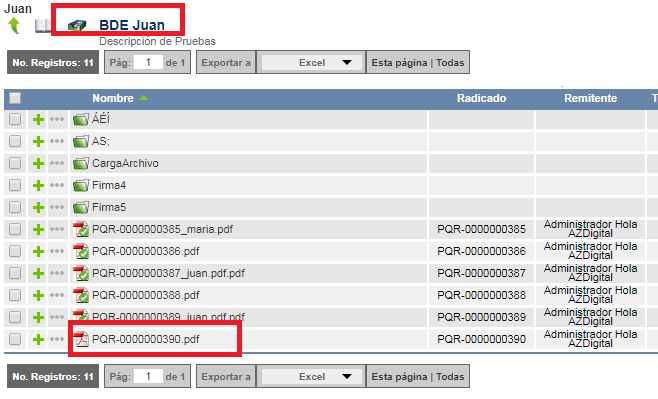658x399 pixels.
Task: Check the ÁÉÍ row checkbox
Action: click(15, 119)
